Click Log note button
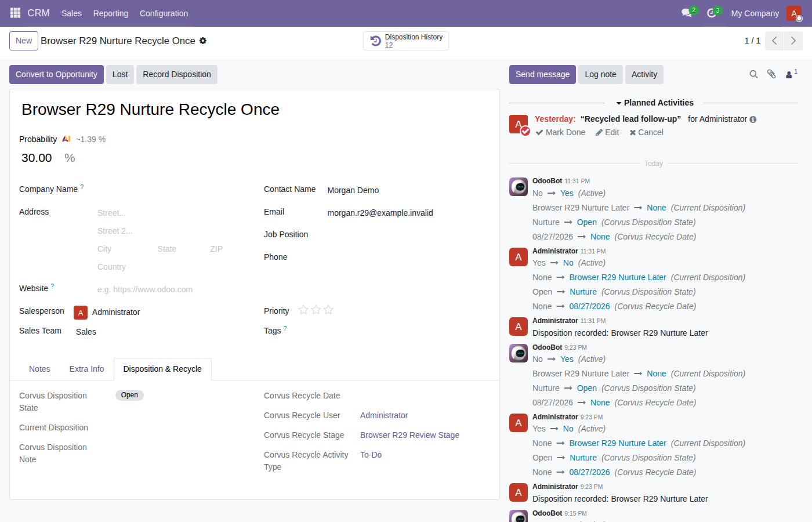This screenshot has height=522, width=812. (600, 74)
